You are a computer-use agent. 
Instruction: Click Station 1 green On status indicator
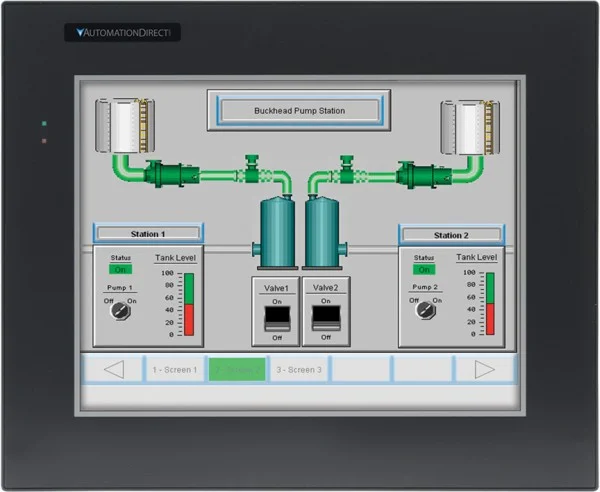(121, 269)
